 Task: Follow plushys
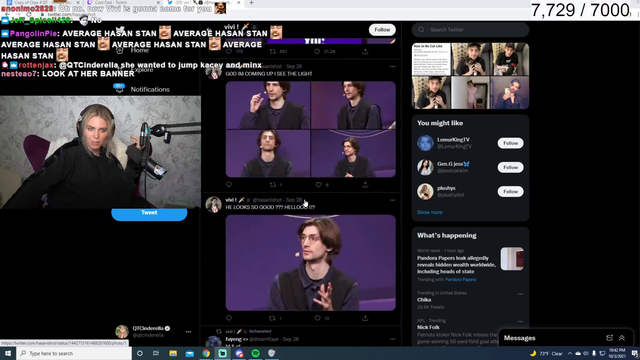coord(510,191)
